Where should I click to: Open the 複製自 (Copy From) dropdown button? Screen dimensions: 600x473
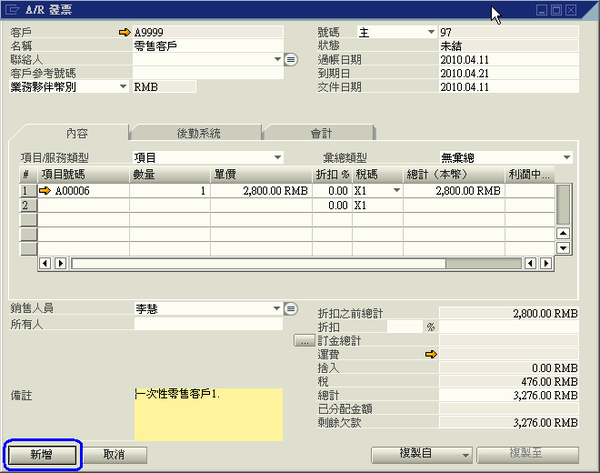tap(422, 455)
